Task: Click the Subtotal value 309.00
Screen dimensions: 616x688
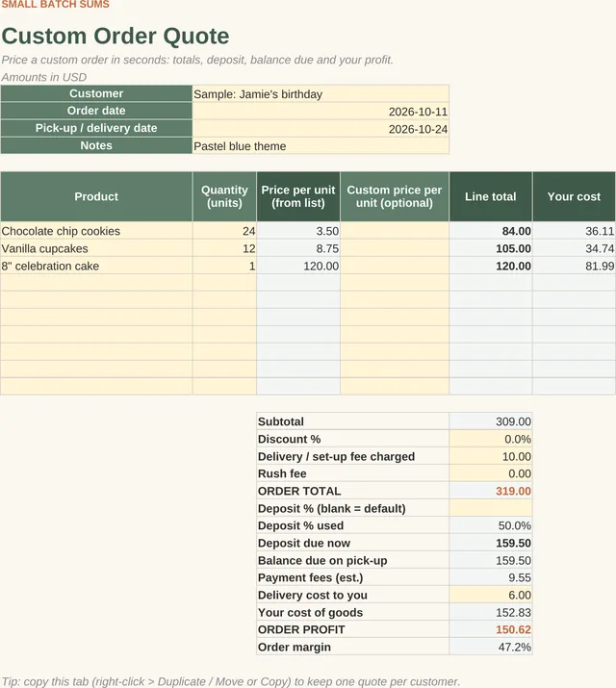Action: click(491, 421)
